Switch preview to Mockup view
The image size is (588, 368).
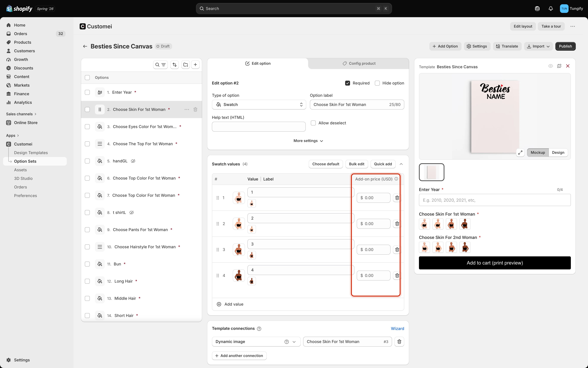coord(538,153)
